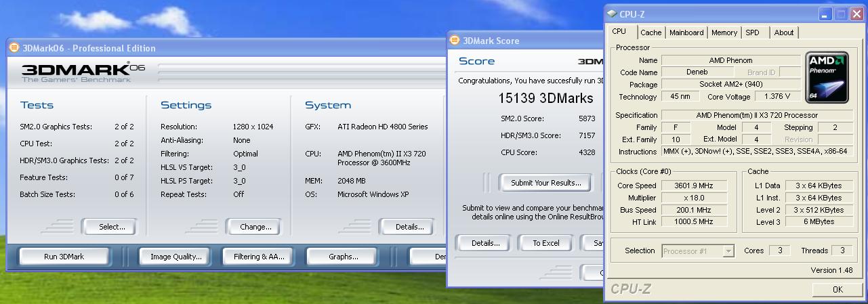Viewport: 868px width, 304px height.
Task: Click the MEM value 2048 MB
Action: click(352, 181)
